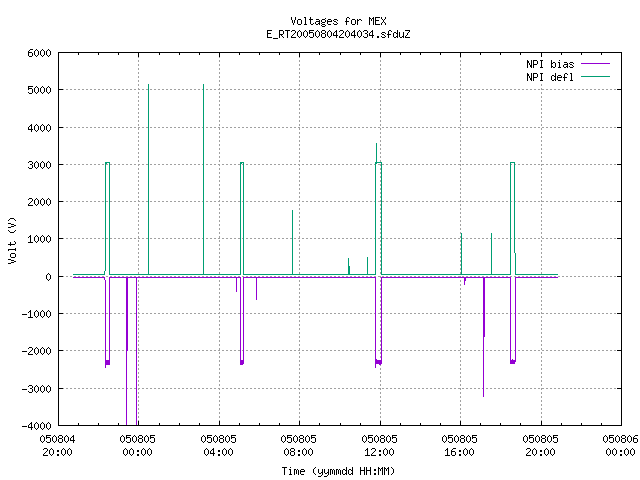Click the 2000 y-axis tick label
This screenshot has height=480, width=640.
point(40,202)
